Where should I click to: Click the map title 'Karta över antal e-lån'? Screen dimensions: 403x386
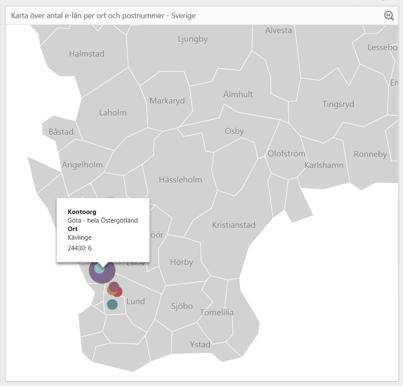tap(103, 16)
